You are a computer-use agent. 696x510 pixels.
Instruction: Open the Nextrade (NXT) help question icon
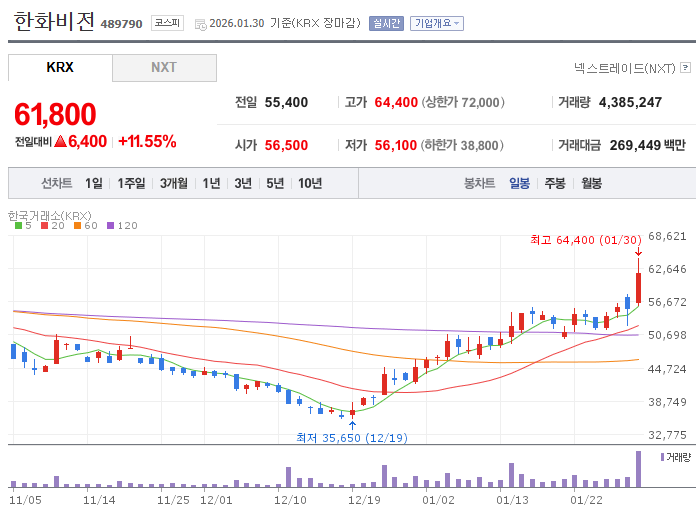pyautogui.click(x=685, y=67)
